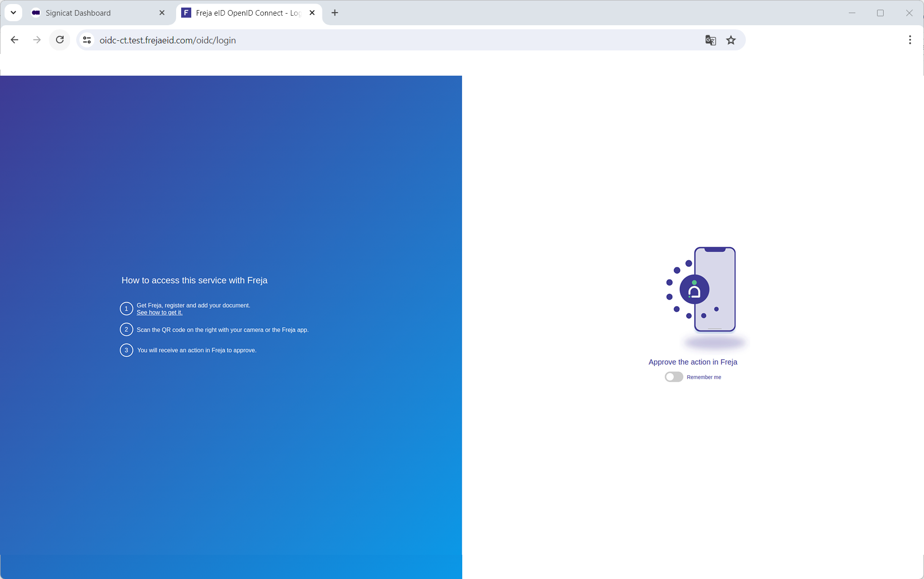The height and width of the screenshot is (579, 924).
Task: Toggle the Remember me switch
Action: tap(674, 377)
